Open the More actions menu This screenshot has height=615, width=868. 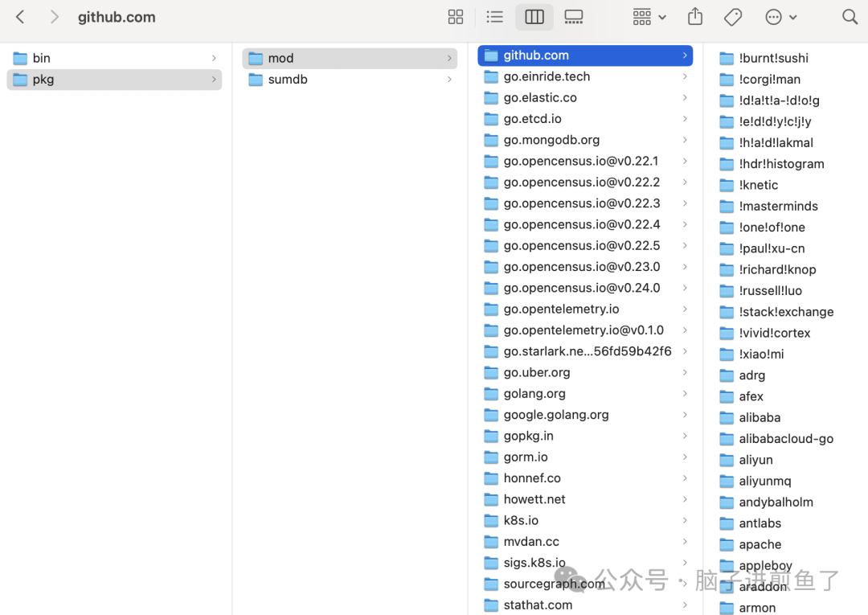[x=781, y=17]
